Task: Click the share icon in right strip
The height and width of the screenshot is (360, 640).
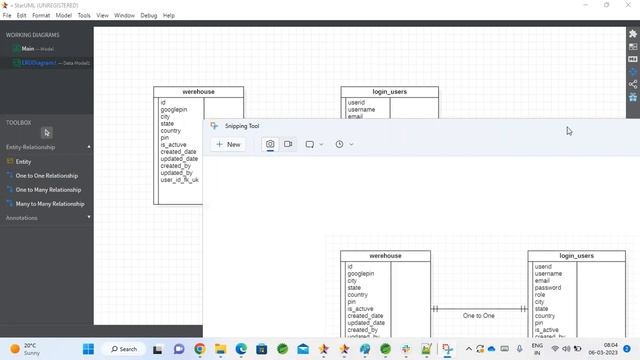Action: (x=633, y=84)
